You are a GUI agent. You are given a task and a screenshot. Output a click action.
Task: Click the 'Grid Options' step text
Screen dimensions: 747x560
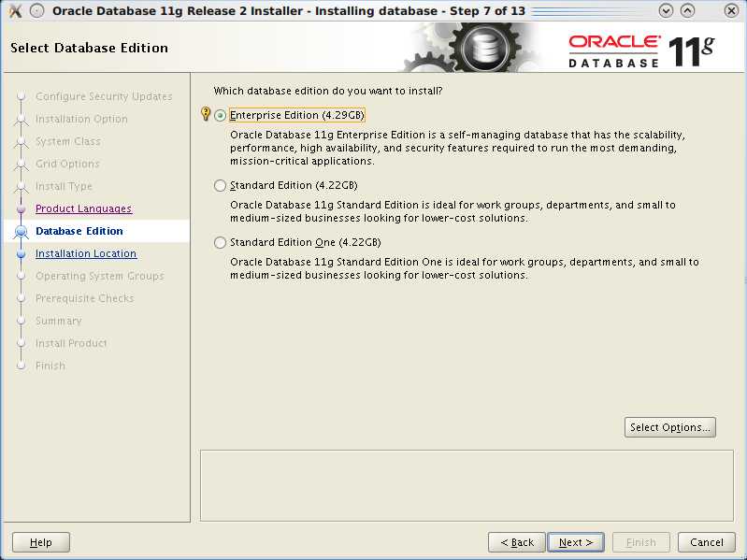click(x=67, y=164)
